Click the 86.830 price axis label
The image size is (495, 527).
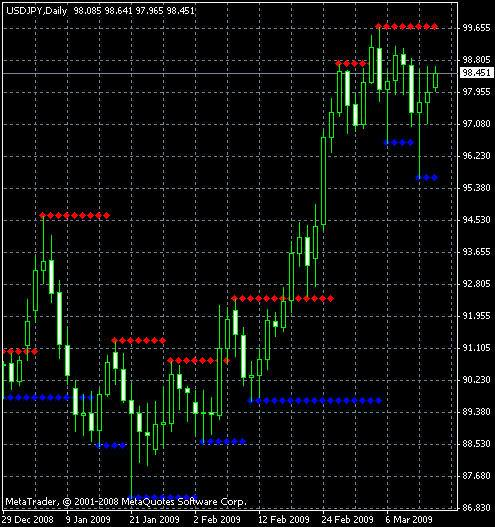pyautogui.click(x=477, y=508)
